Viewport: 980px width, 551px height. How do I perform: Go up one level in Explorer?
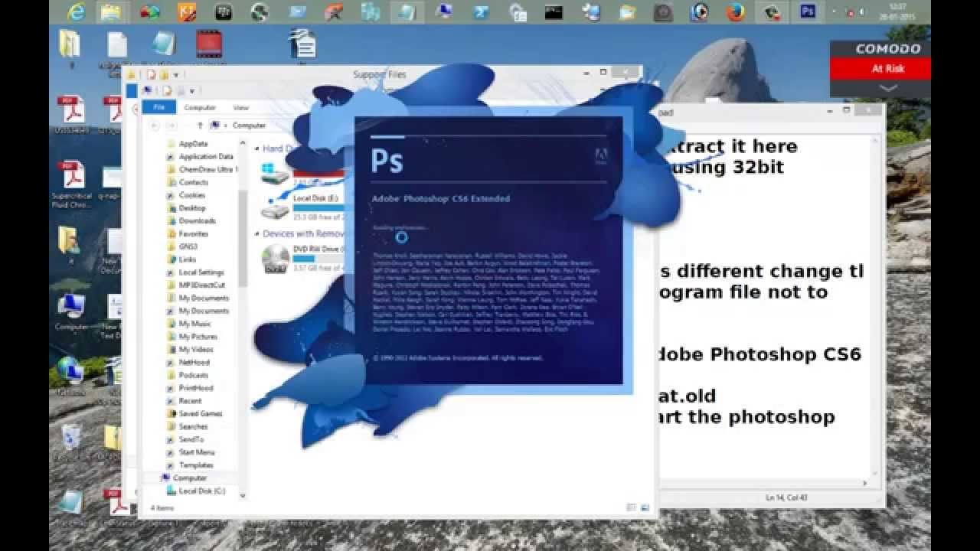click(200, 126)
